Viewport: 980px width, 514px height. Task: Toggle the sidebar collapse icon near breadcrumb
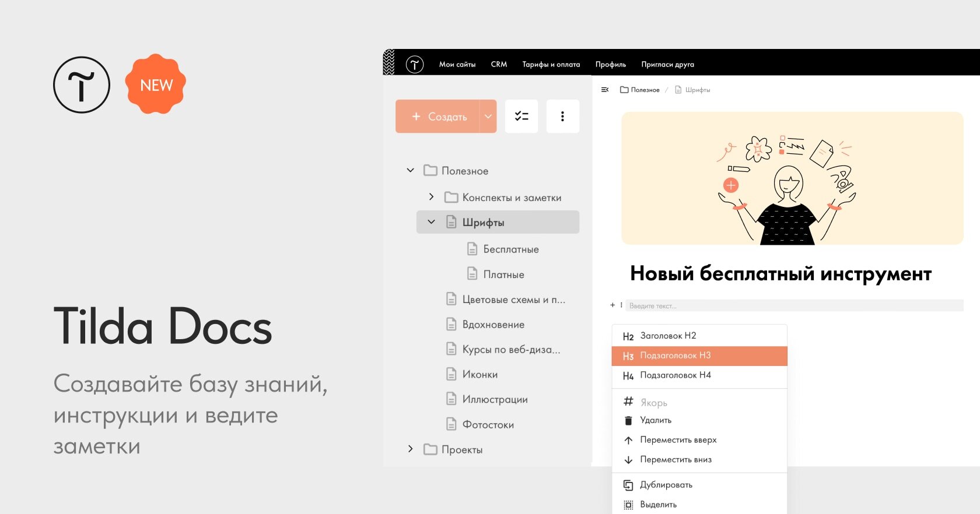tap(605, 90)
